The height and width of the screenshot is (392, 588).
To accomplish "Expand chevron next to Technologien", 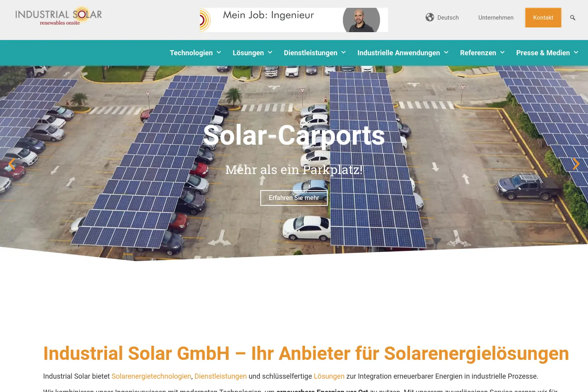I will (x=219, y=53).
